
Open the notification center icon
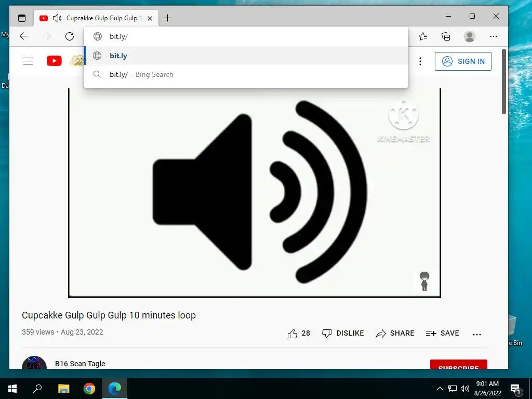515,389
